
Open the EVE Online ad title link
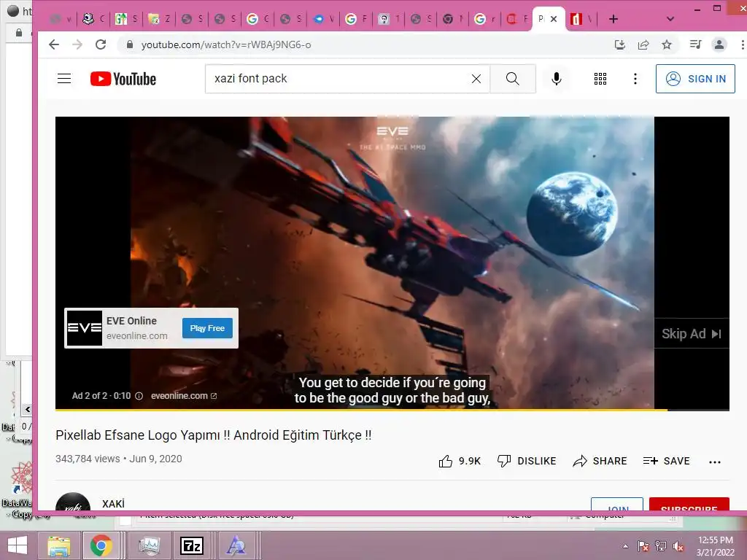(131, 321)
